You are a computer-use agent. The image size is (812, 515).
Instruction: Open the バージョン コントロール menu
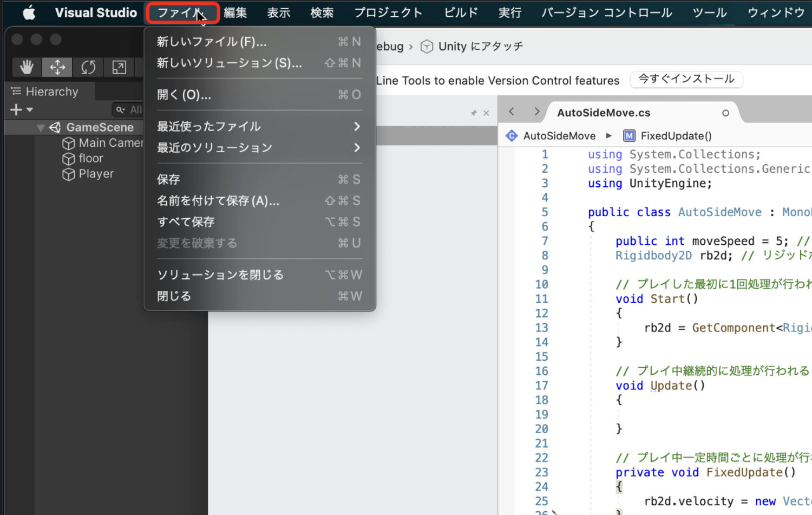pos(607,12)
